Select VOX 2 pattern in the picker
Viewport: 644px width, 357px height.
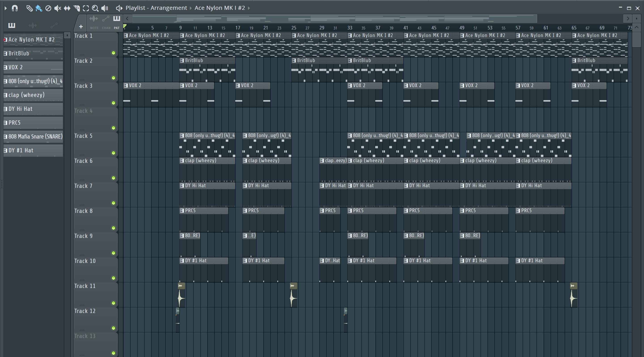click(x=33, y=67)
